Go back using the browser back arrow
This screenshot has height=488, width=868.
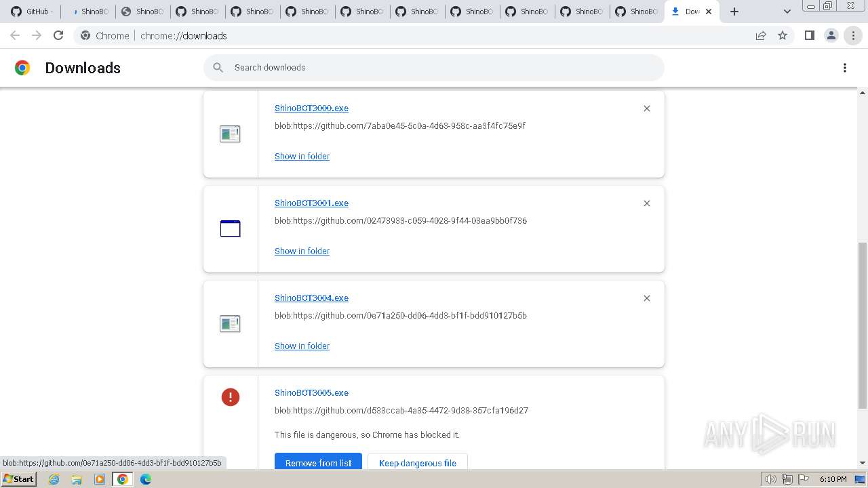tap(15, 36)
